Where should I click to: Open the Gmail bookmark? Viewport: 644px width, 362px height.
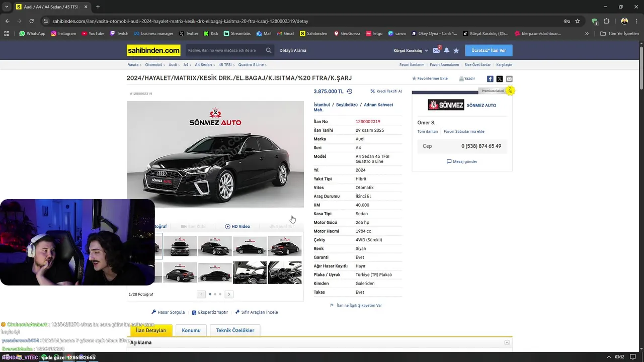(x=285, y=34)
